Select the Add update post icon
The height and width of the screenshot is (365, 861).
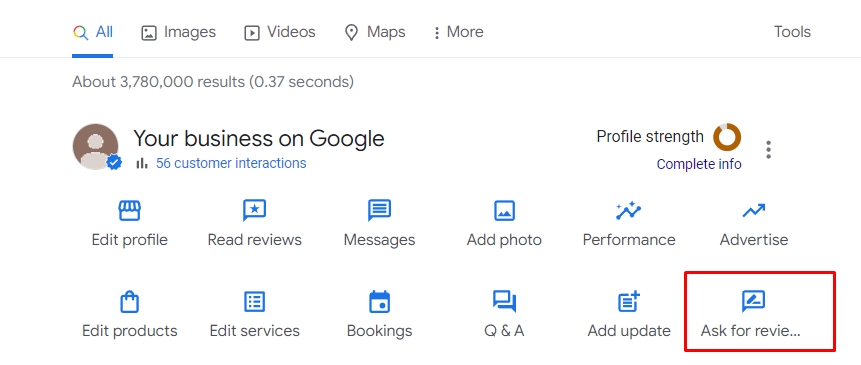coord(629,301)
